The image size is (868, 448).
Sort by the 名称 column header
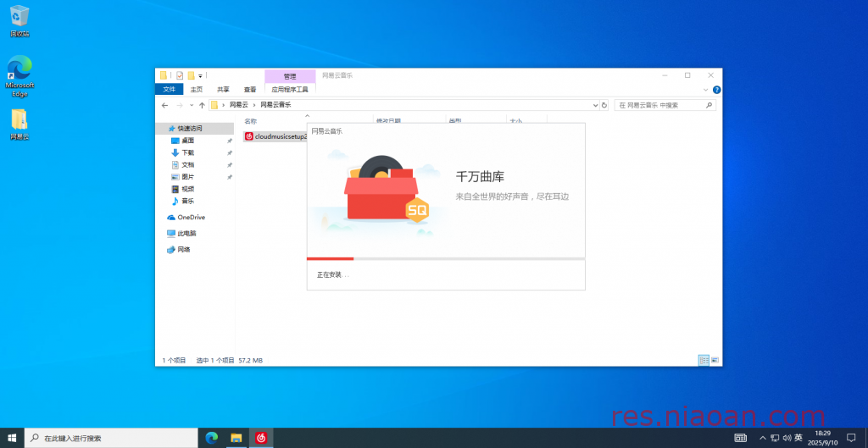(251, 121)
